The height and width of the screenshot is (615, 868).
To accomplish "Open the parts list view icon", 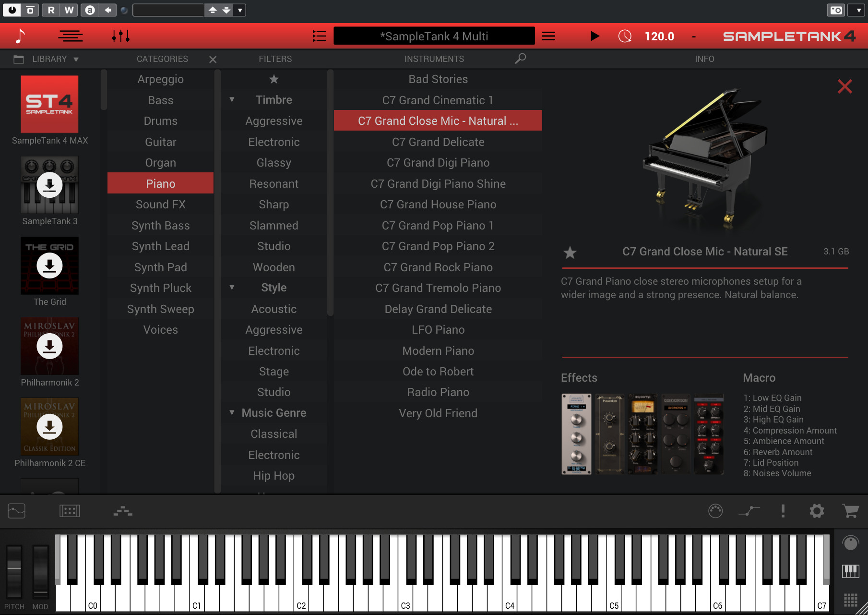I will point(71,36).
